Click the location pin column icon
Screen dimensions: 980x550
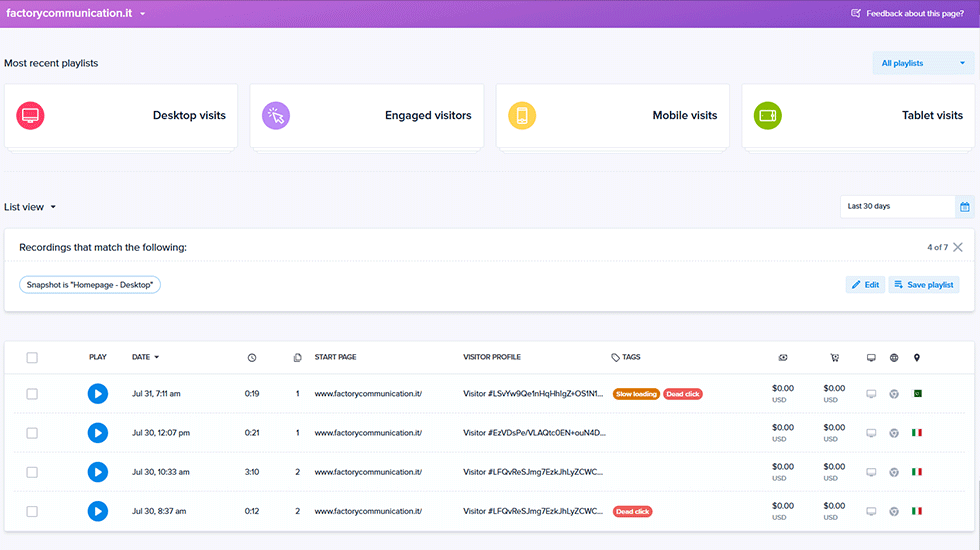coord(917,358)
